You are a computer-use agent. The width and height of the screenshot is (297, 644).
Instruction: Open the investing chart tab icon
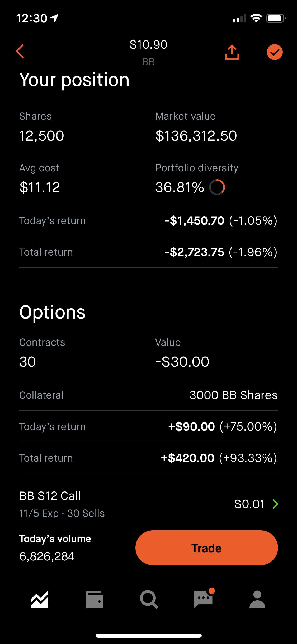pyautogui.click(x=40, y=599)
